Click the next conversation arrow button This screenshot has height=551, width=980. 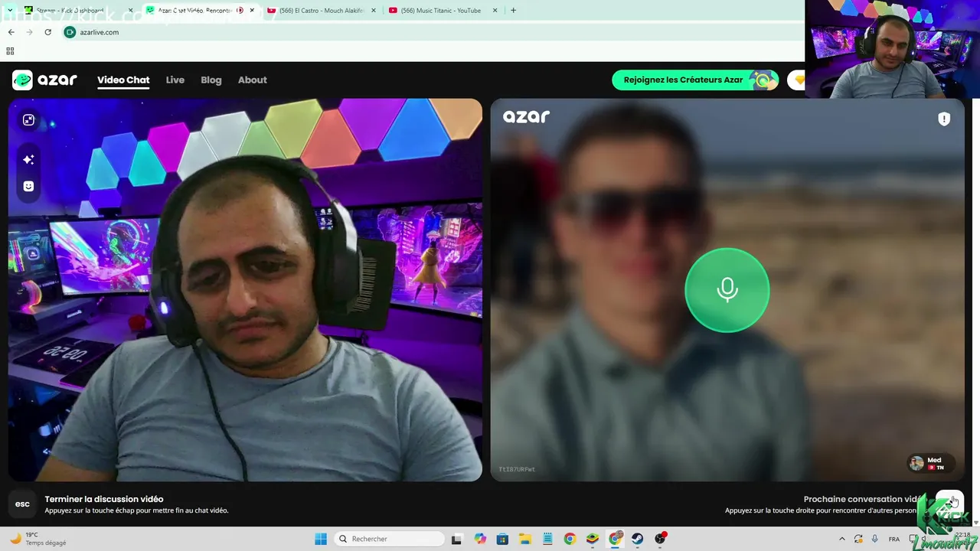tap(950, 503)
